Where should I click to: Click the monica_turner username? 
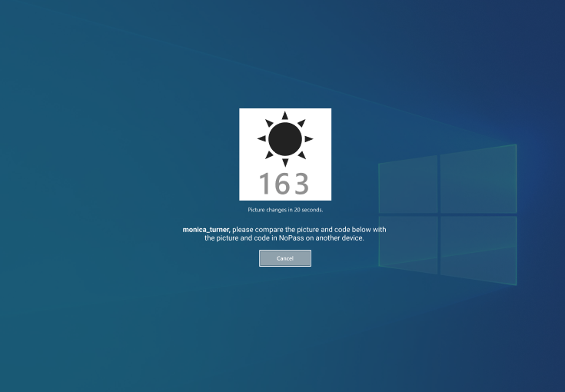coord(205,230)
